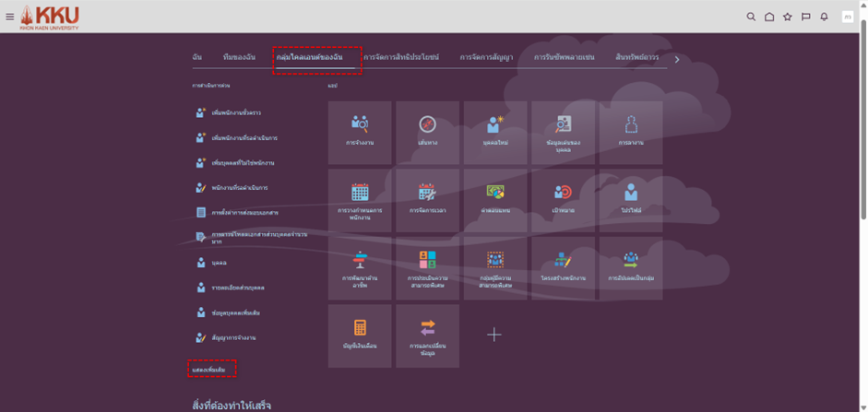Screen dimensions: 868x412
Task: Open the โปรไฟล์ (Profiles) tile
Action: (631, 199)
